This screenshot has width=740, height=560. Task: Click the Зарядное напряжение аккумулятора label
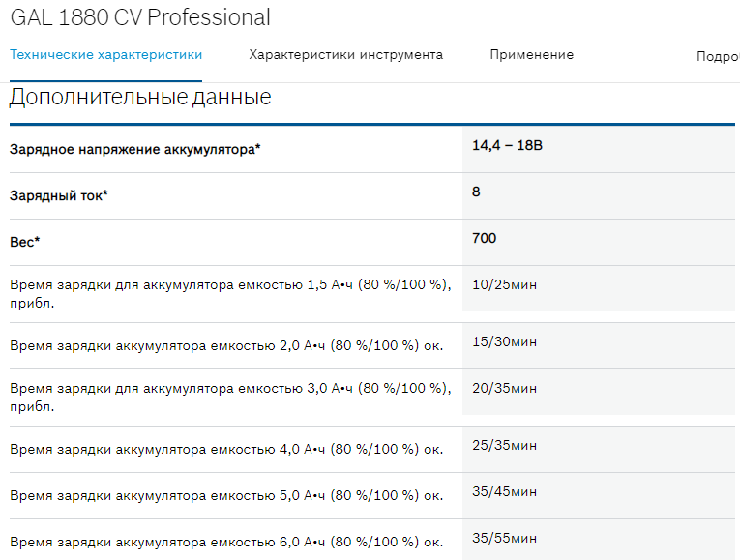click(135, 149)
